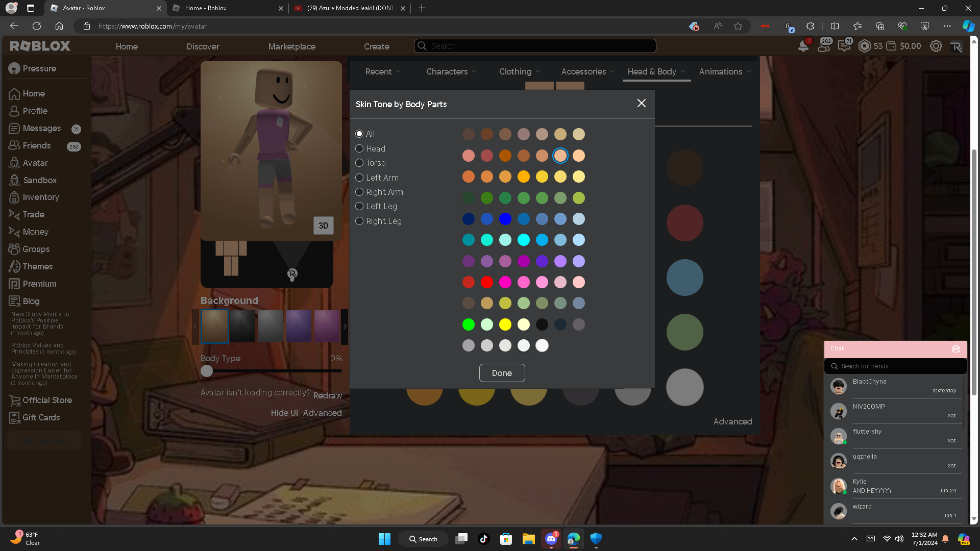Image resolution: width=980 pixels, height=551 pixels.
Task: Open TikTok from the taskbar
Action: 484,539
